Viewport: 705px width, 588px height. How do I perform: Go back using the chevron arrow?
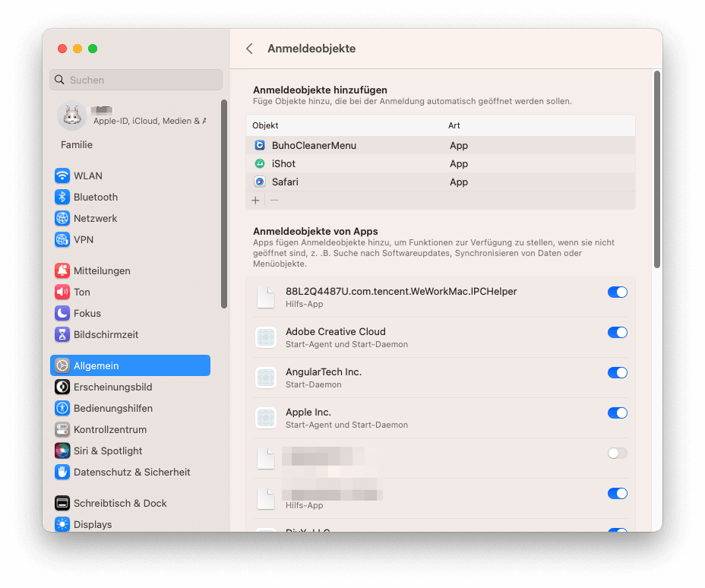249,49
